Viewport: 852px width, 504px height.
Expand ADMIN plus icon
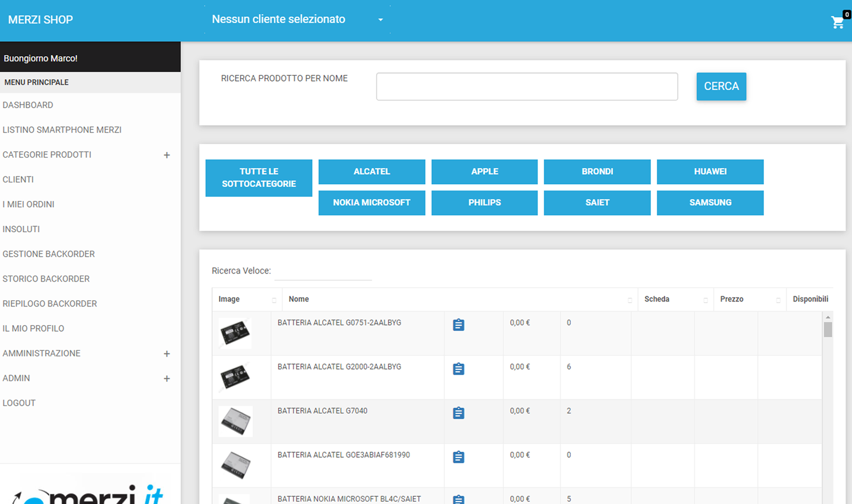pos(167,378)
